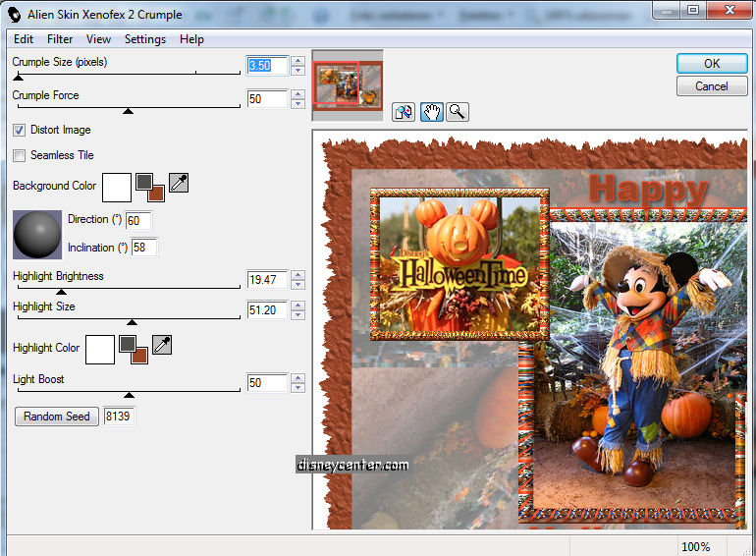Viewport: 756px width, 556px height.
Task: Decrease Crumple Force with down arrow
Action: [297, 104]
